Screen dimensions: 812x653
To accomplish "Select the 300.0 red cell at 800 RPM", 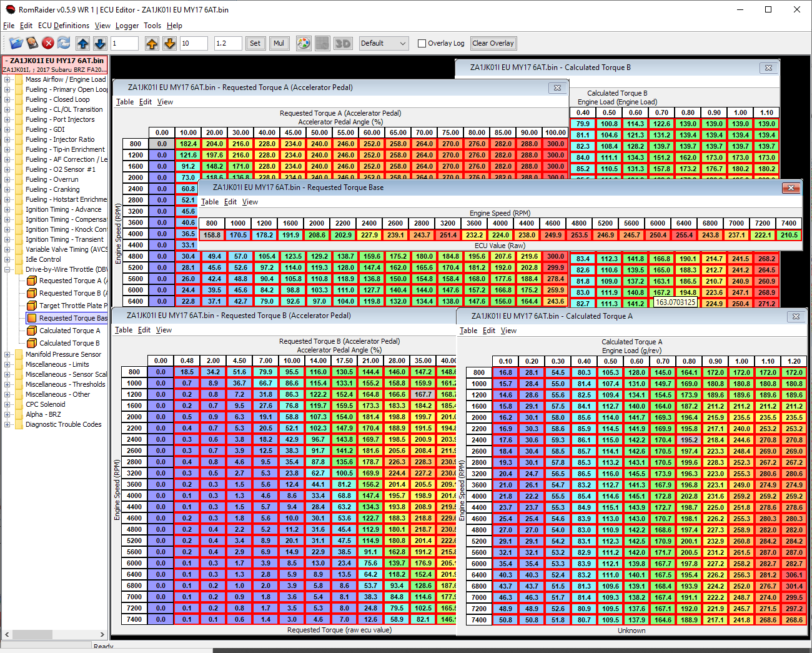I will tap(555, 144).
